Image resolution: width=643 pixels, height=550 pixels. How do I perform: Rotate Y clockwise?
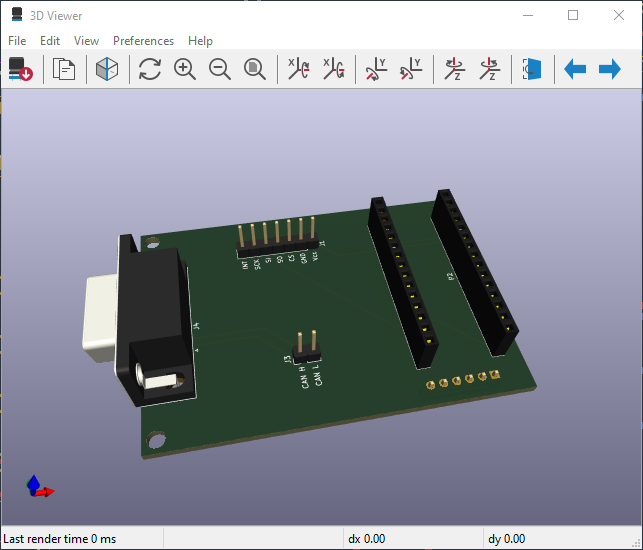376,69
